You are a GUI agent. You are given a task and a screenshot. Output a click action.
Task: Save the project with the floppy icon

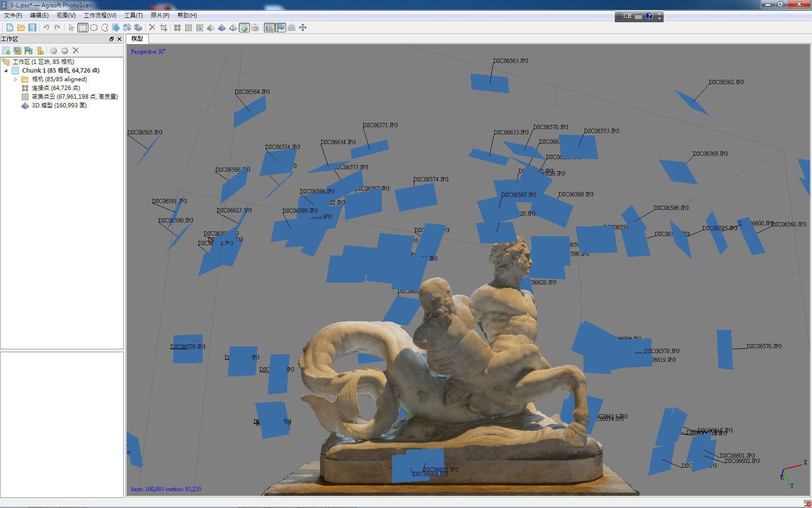[32, 28]
